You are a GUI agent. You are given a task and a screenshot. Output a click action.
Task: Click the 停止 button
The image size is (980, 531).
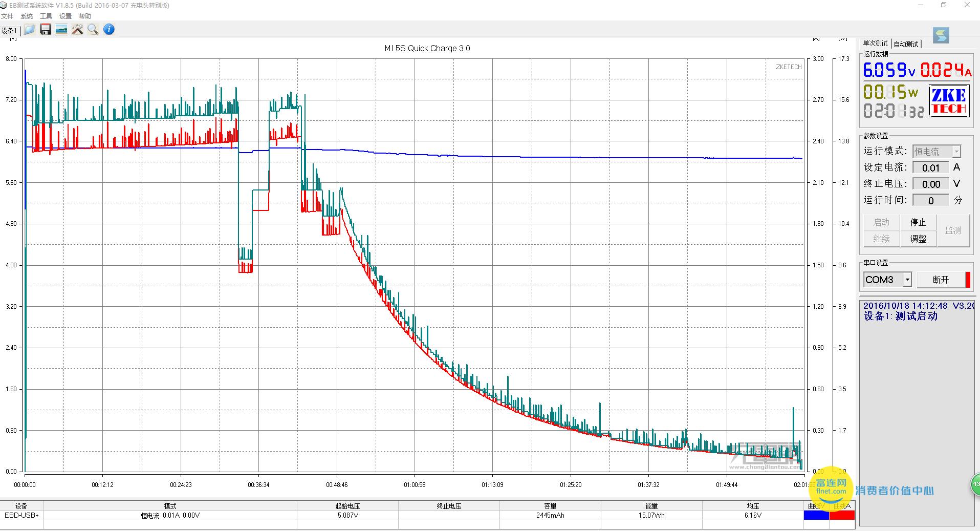click(x=918, y=222)
